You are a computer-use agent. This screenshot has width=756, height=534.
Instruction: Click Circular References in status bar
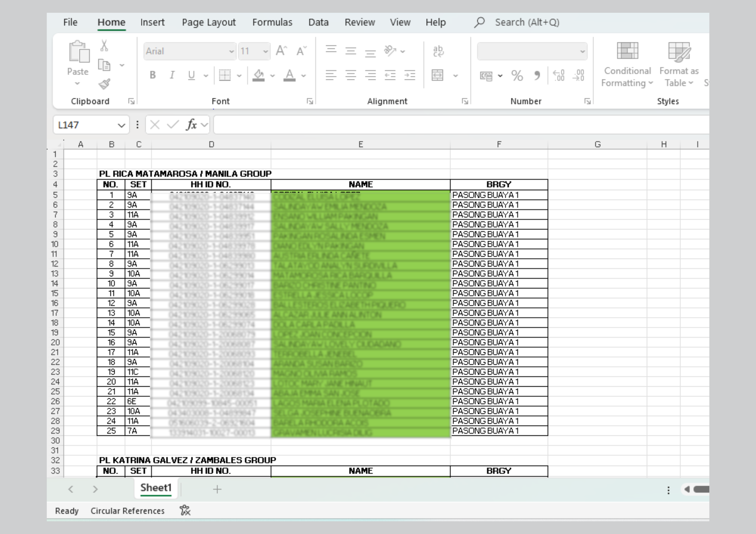(127, 511)
